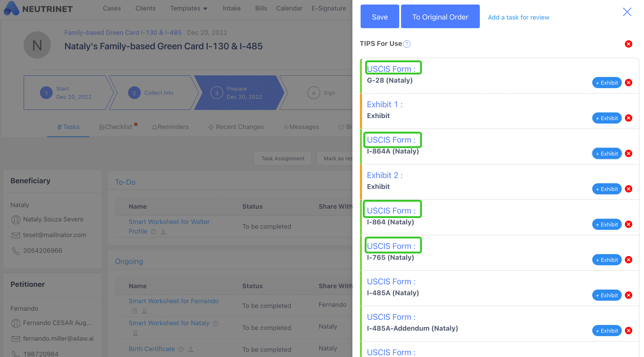Click Add a task for review link
This screenshot has height=357, width=644.
click(x=518, y=17)
